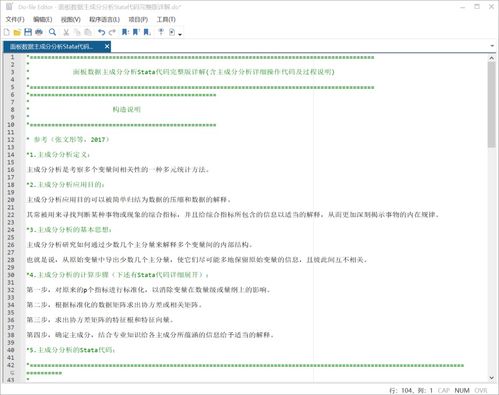Undo the last edit
This screenshot has height=395, width=499.
point(101,32)
